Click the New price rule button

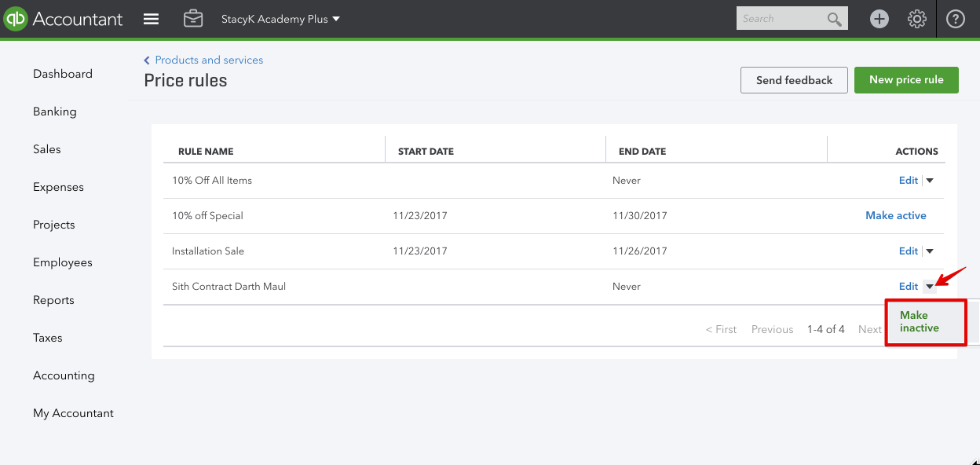(906, 79)
